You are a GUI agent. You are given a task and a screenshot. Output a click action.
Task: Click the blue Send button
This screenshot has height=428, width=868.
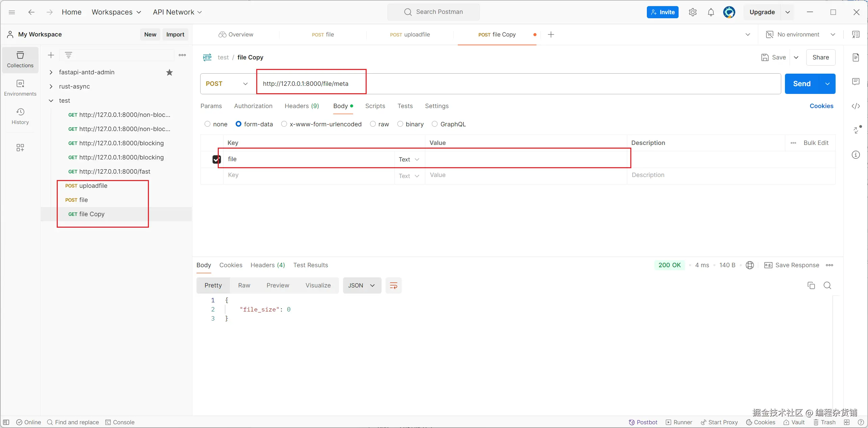(801, 84)
